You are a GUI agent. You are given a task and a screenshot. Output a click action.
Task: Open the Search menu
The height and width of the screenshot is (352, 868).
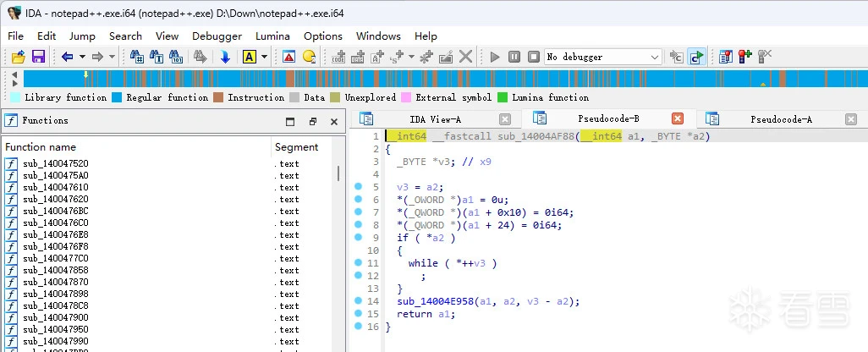(x=125, y=36)
